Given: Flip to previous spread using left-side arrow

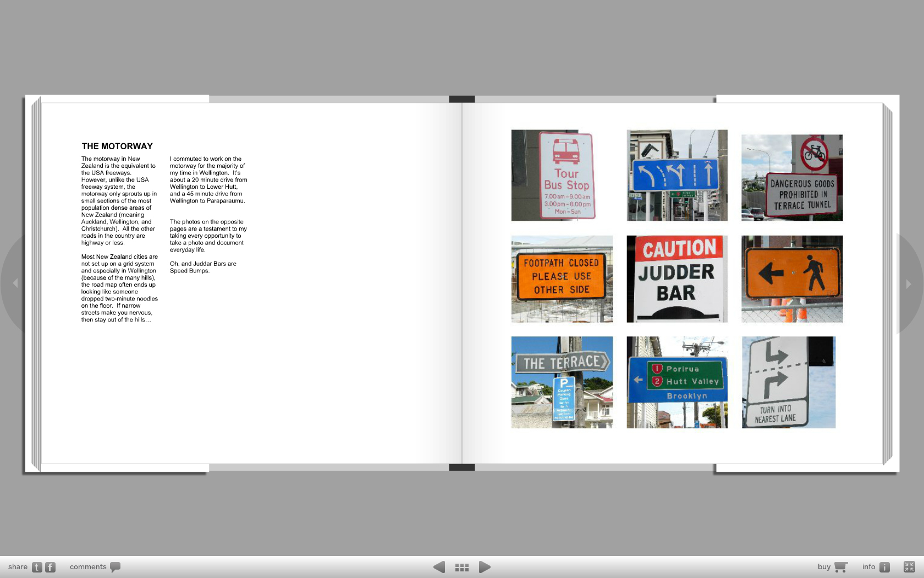Looking at the screenshot, I should tap(15, 283).
